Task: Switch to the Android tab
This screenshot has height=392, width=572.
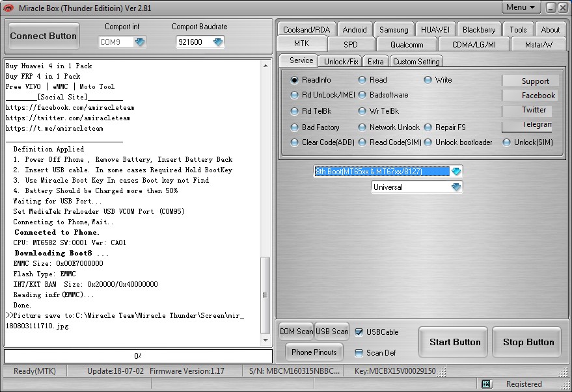Action: (x=355, y=29)
